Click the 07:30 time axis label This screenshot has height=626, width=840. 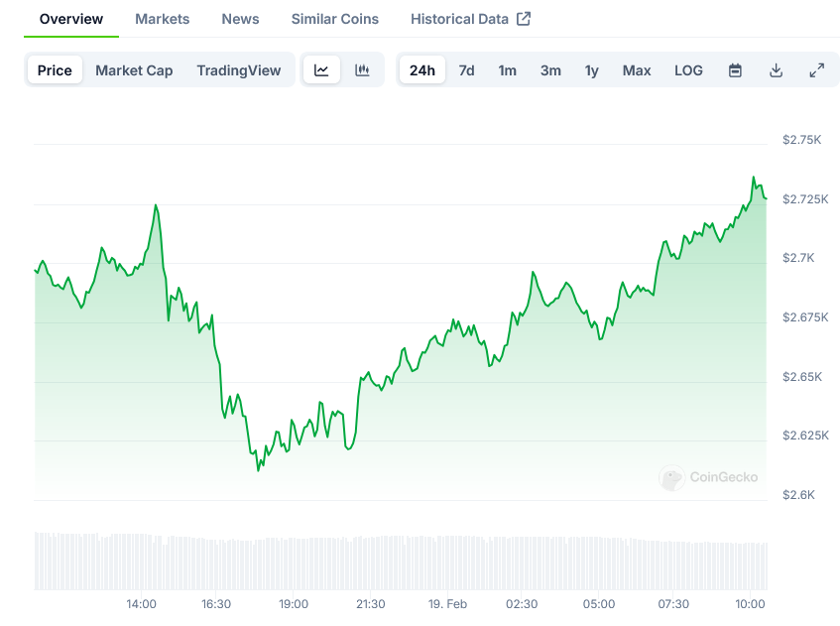(673, 604)
